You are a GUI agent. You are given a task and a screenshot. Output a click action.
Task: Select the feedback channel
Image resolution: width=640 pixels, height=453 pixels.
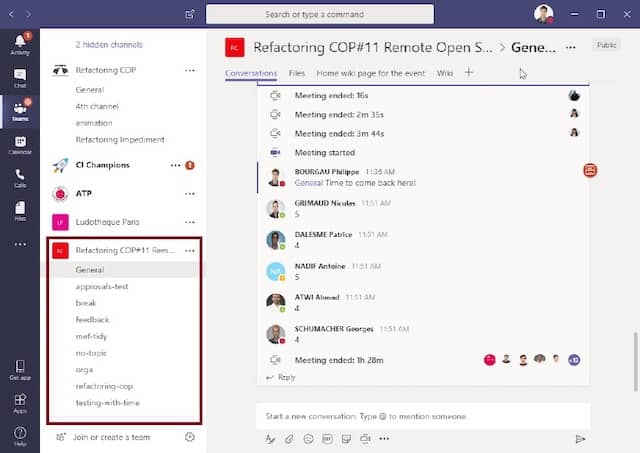pos(93,320)
